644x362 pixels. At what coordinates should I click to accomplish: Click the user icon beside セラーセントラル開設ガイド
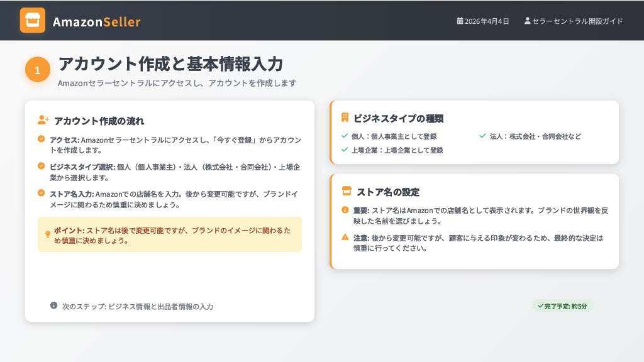pos(528,21)
